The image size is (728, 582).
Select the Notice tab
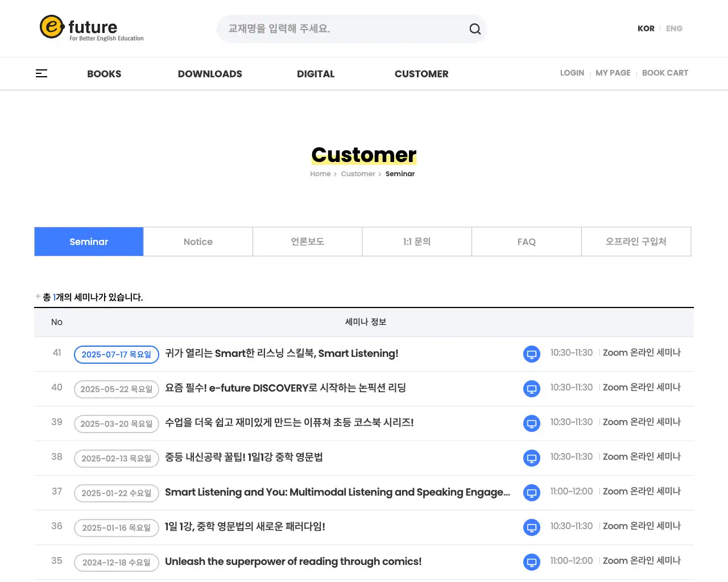pos(198,242)
